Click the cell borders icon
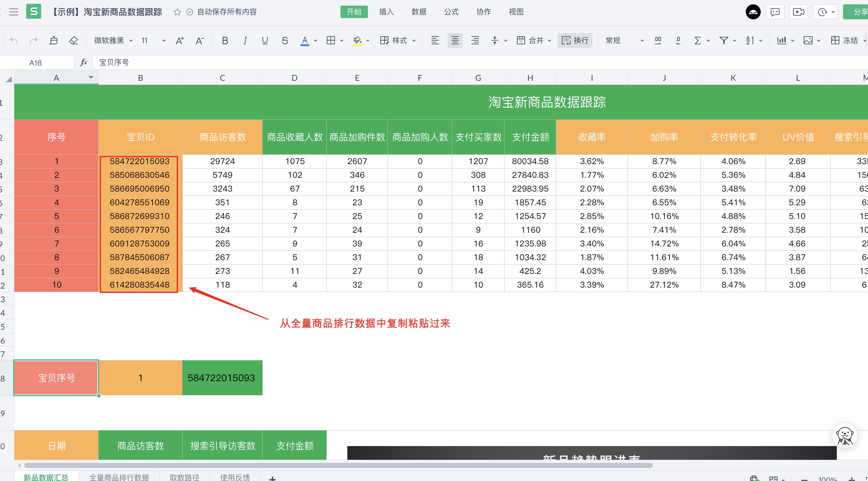Image resolution: width=868 pixels, height=481 pixels. (x=331, y=41)
